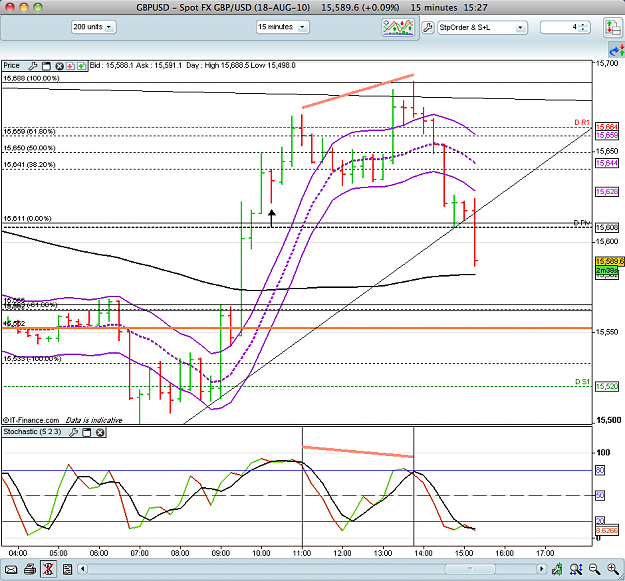The height and width of the screenshot is (581, 625).
Task: Open the indicators chart button
Action: [398, 27]
